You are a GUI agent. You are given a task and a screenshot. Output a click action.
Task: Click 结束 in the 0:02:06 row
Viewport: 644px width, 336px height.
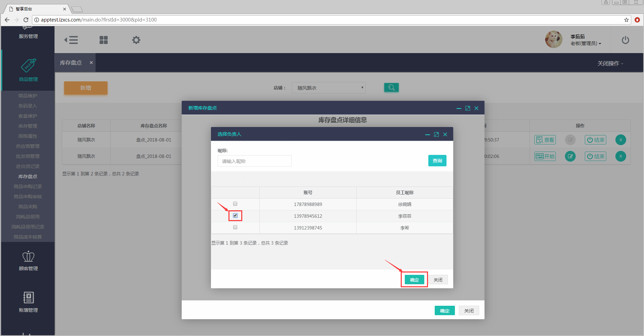point(596,156)
